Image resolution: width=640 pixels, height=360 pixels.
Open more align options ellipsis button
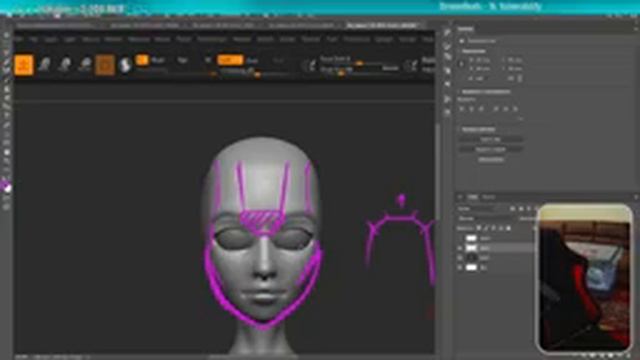(520, 119)
